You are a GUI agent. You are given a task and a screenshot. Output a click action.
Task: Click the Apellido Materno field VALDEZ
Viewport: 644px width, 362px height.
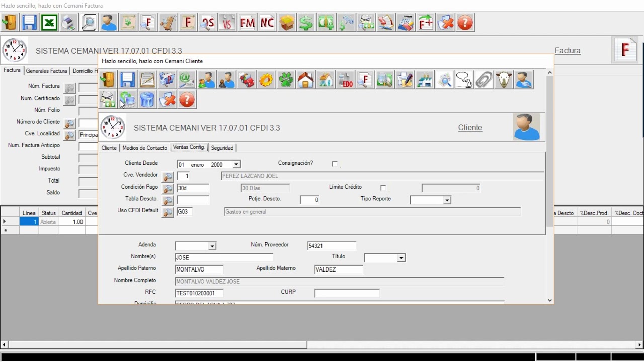tap(339, 269)
